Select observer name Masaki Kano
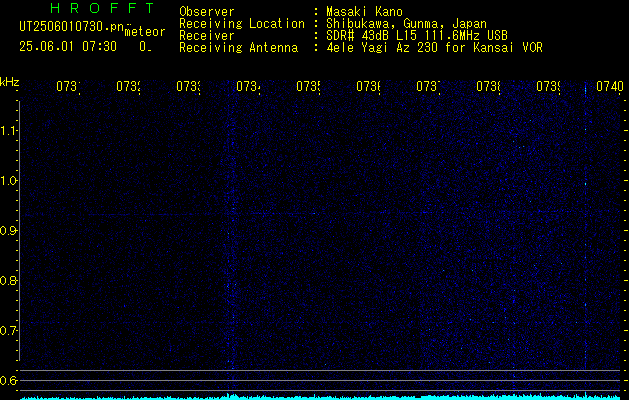 click(x=364, y=11)
